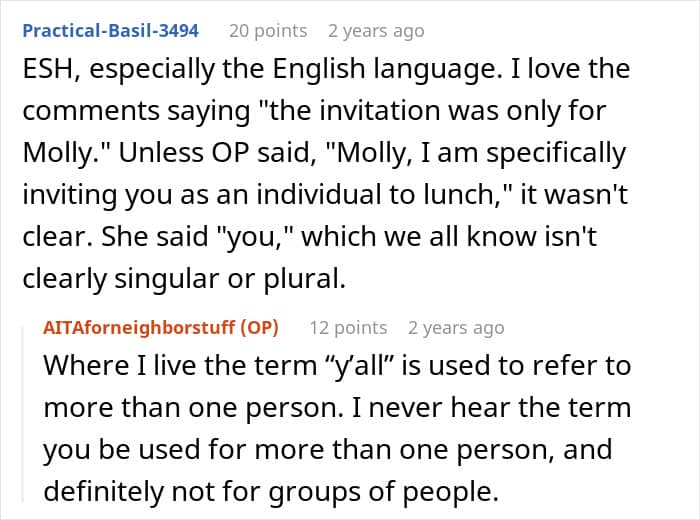Open the first comment's "2 years ago" timestamp

376,31
